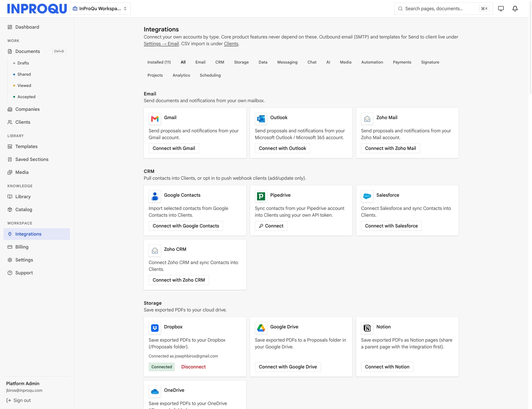
Task: Connect with Salesforce
Action: click(391, 226)
